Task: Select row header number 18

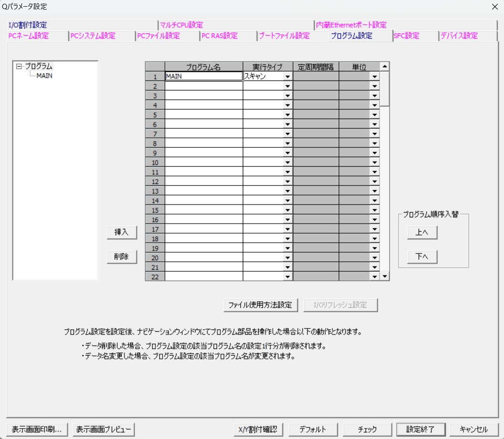Action: point(155,239)
